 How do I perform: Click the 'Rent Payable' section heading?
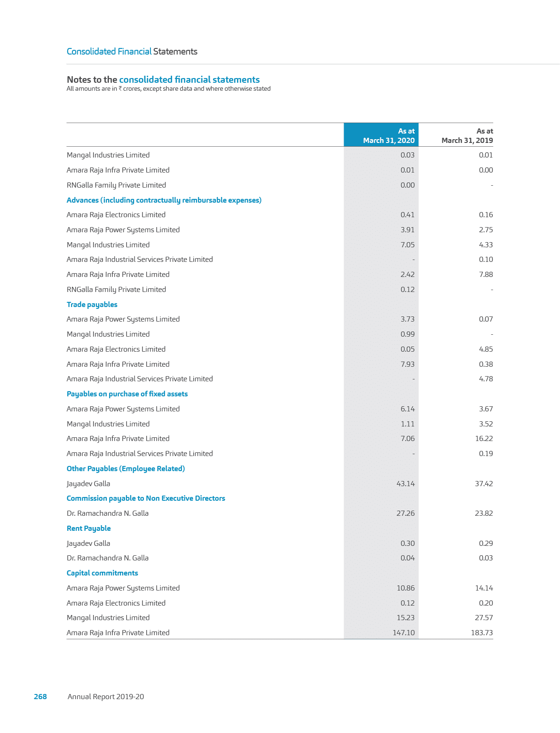[x=89, y=528]
